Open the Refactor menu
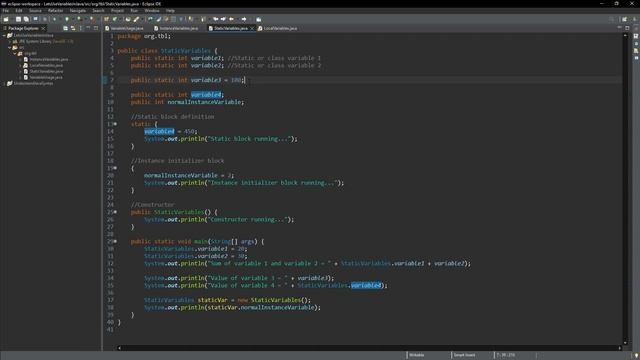 tap(56, 11)
